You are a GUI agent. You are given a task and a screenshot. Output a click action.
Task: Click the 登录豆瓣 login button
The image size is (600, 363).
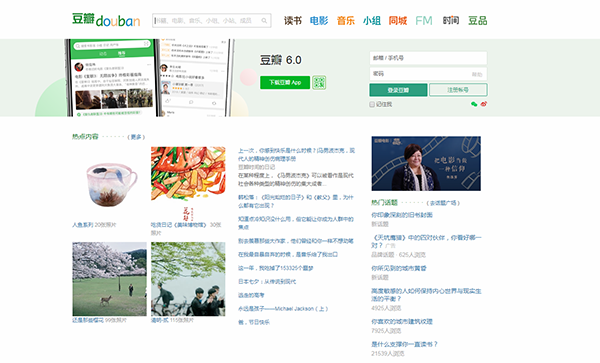click(398, 90)
